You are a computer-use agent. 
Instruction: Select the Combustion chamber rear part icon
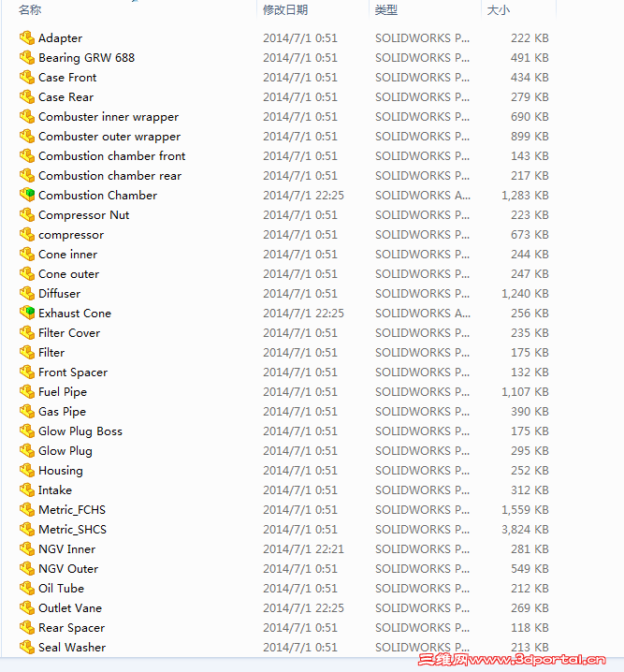(x=27, y=176)
